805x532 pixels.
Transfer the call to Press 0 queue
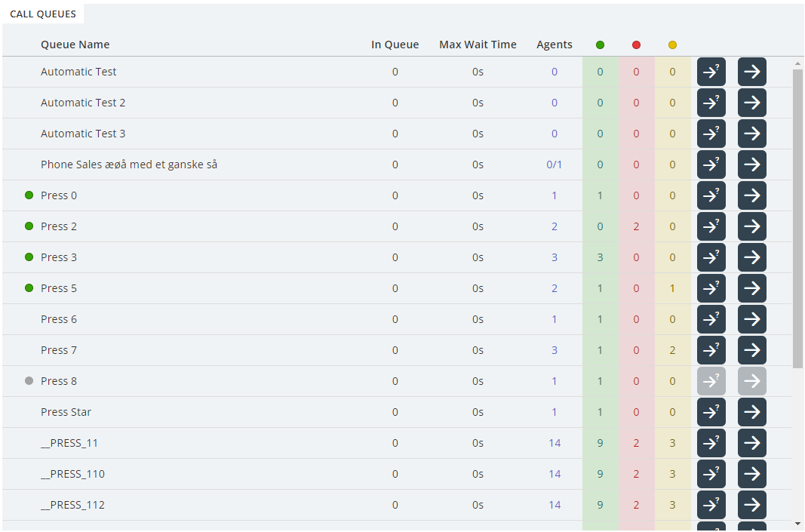(751, 195)
